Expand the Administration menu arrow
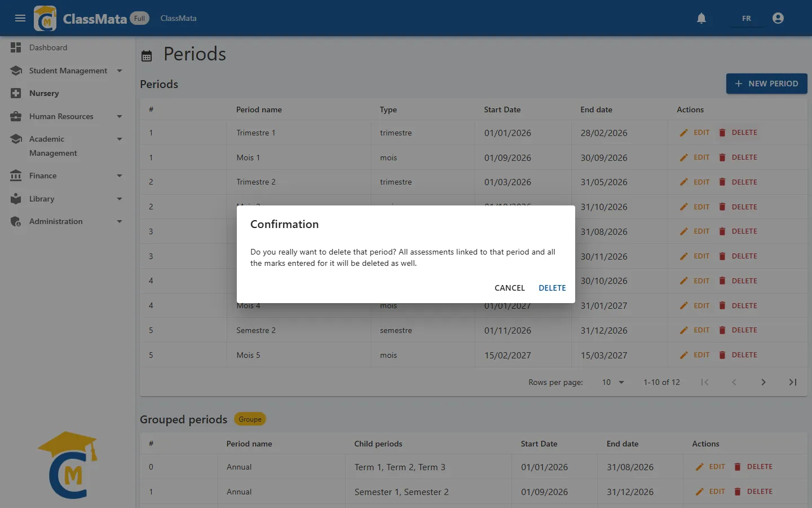The height and width of the screenshot is (508, 812). [120, 221]
